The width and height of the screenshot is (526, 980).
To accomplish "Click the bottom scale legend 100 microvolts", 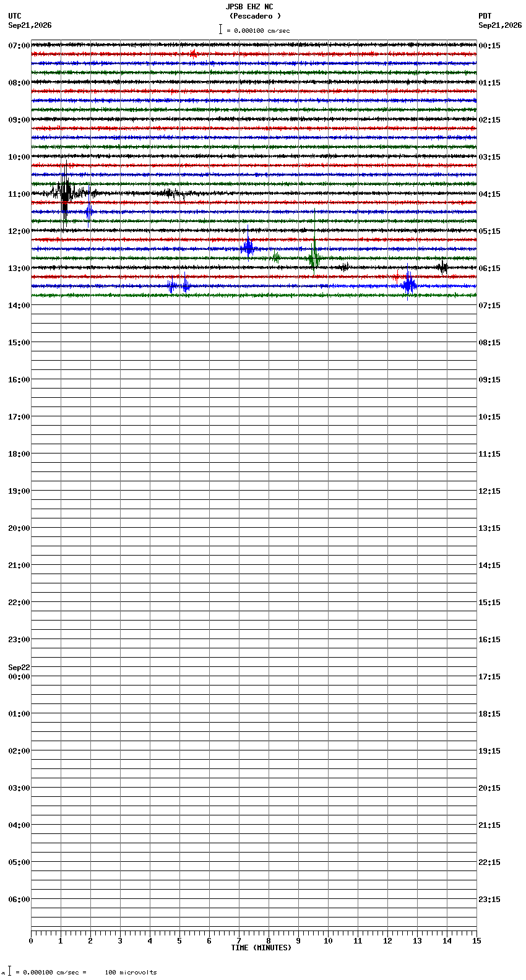I will (131, 973).
